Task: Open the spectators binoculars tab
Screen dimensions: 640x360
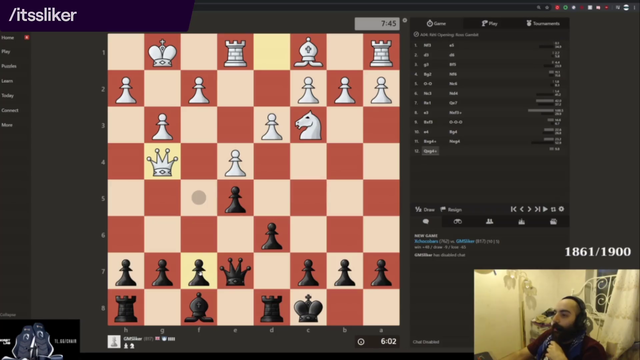Action: (x=458, y=221)
